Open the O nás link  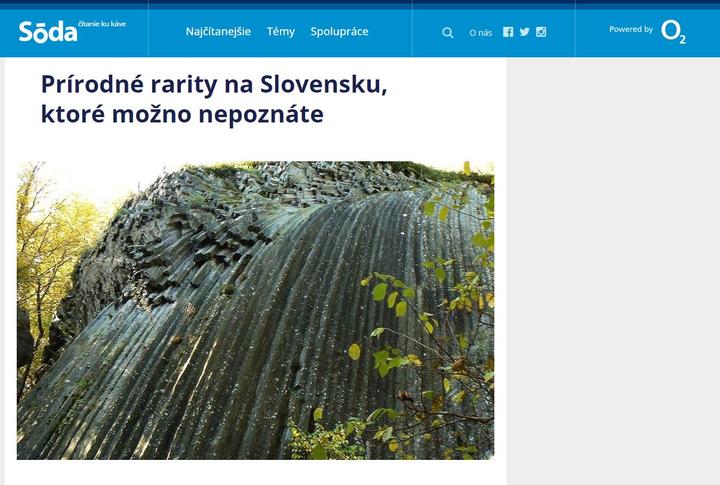[481, 33]
